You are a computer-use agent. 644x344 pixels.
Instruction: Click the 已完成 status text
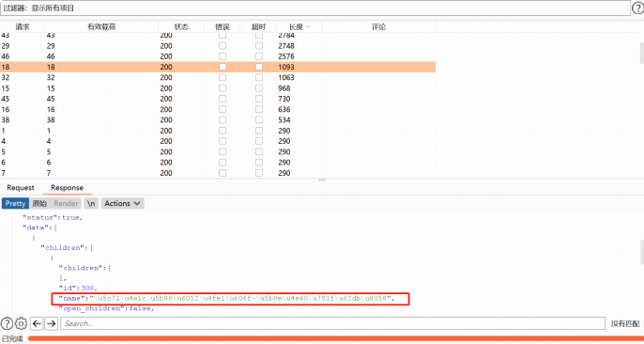click(12, 338)
